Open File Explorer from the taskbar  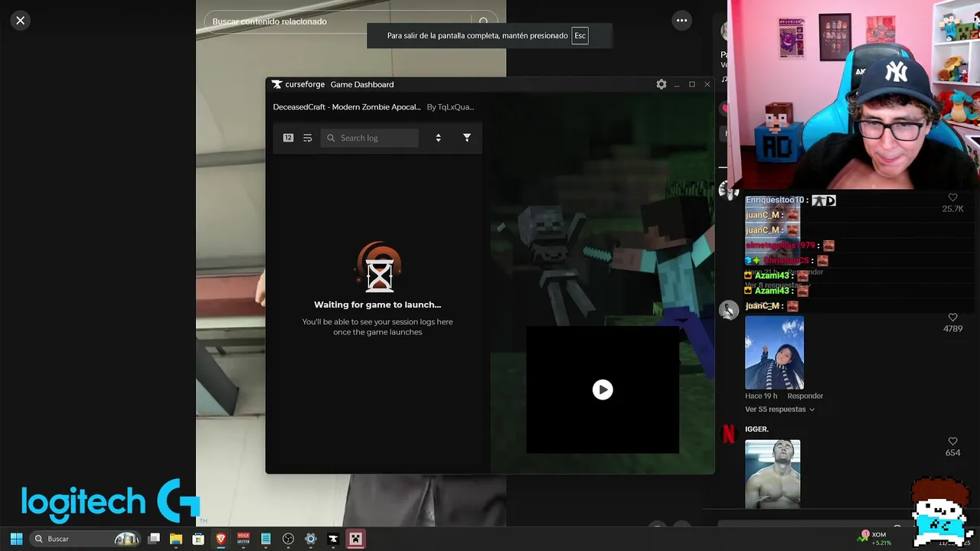pos(176,539)
